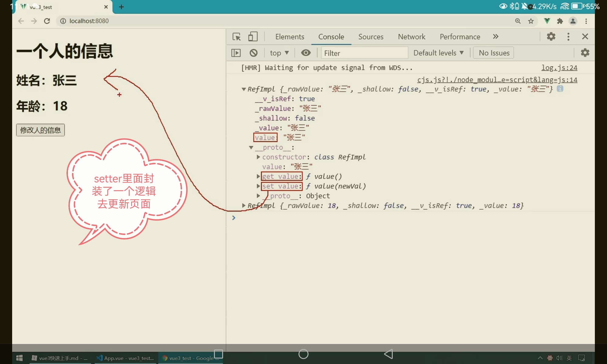Open the log.js:24 source link

[559, 68]
